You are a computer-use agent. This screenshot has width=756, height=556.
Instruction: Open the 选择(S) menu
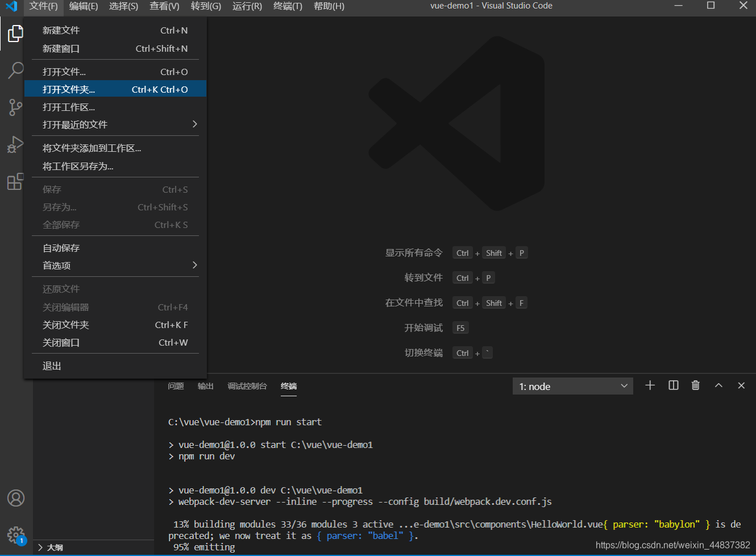[x=123, y=6]
